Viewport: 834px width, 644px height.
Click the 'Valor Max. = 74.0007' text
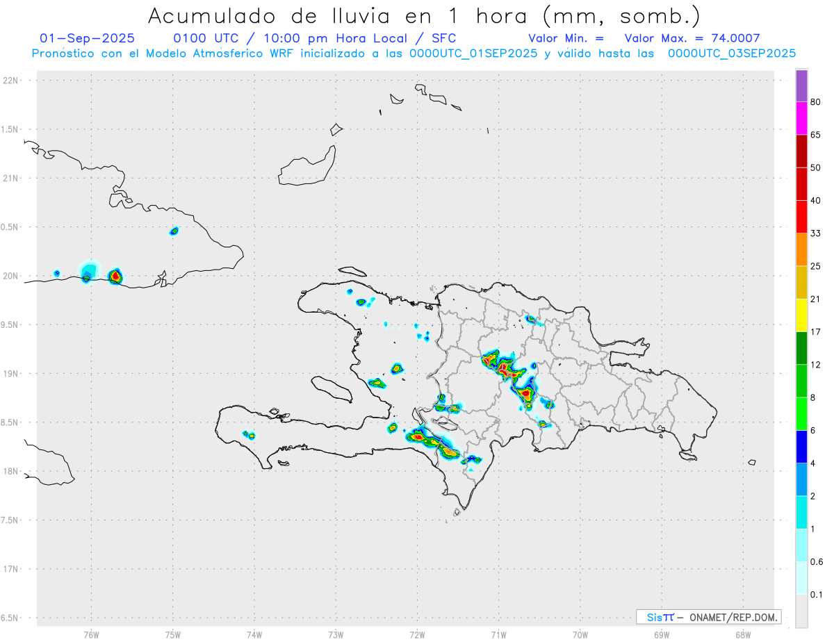pyautogui.click(x=692, y=38)
